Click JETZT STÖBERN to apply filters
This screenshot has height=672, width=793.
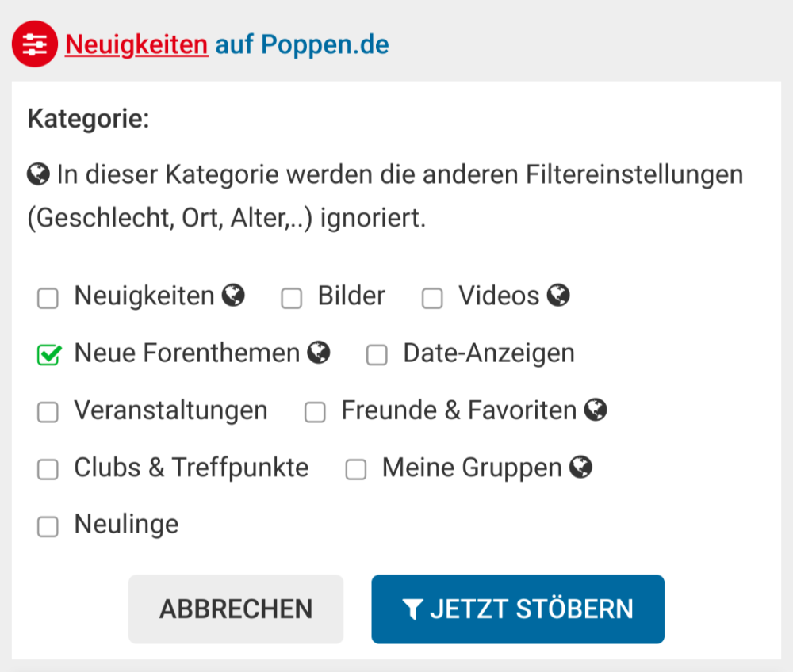(x=517, y=609)
